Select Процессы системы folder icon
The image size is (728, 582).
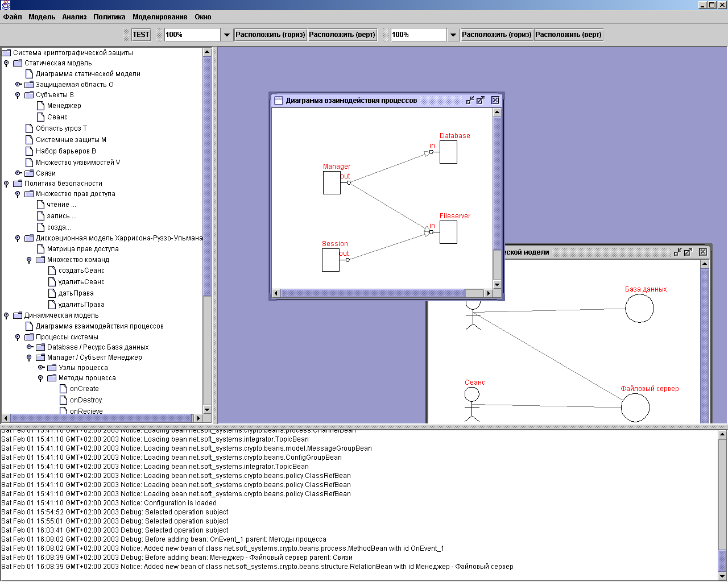pos(29,336)
